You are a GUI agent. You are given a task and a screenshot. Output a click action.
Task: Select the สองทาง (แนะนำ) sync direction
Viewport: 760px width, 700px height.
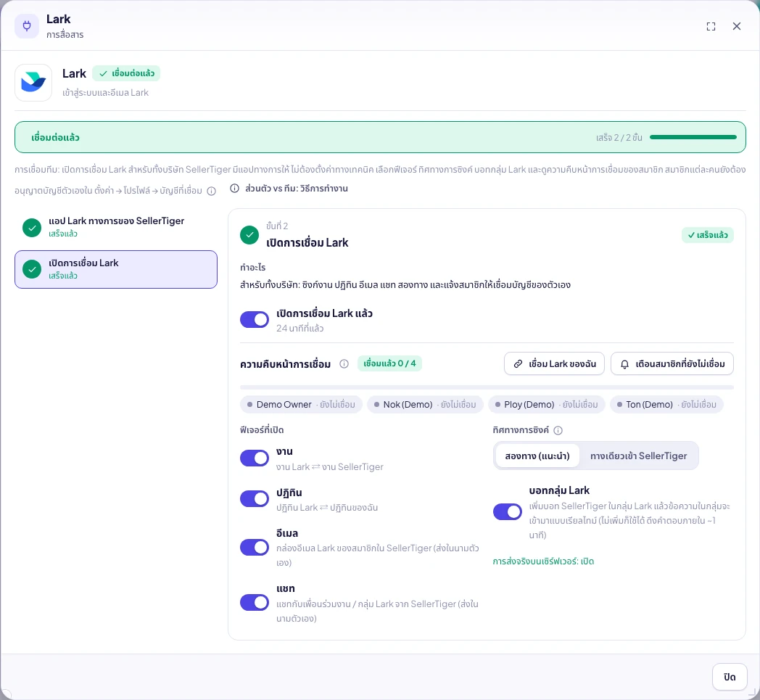pos(537,456)
